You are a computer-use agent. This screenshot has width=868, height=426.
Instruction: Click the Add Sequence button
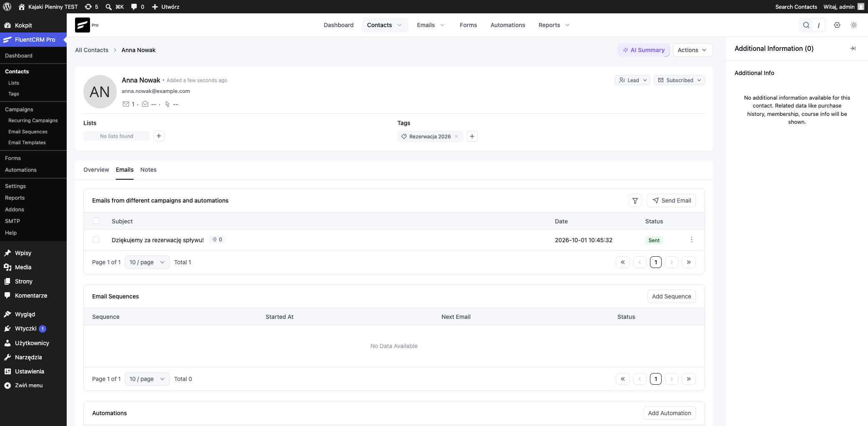point(671,296)
